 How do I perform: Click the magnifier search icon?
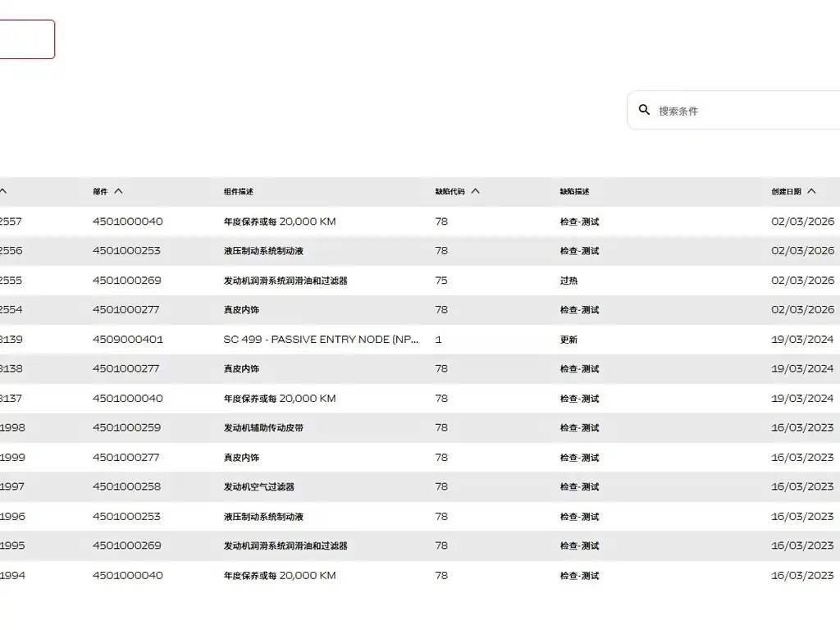(644, 110)
